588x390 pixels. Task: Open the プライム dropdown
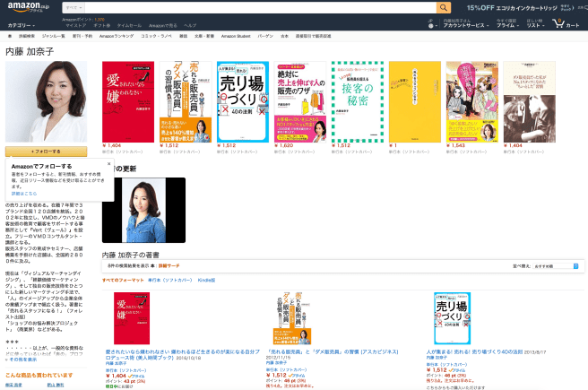tap(507, 25)
